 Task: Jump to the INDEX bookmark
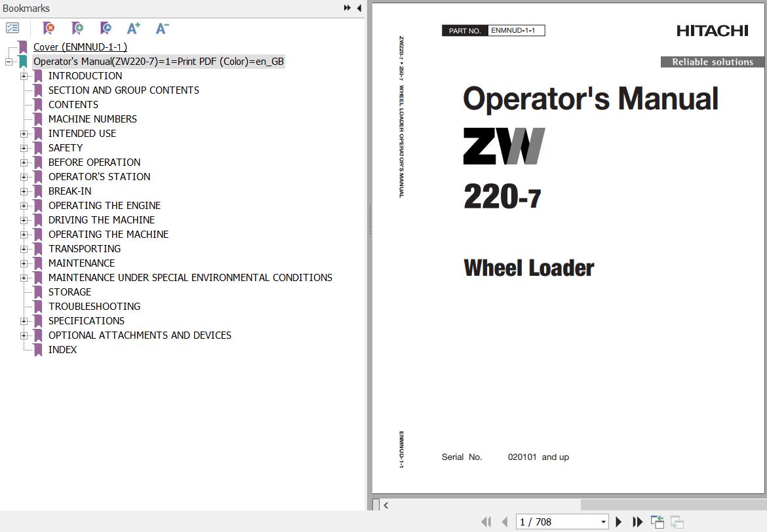63,350
